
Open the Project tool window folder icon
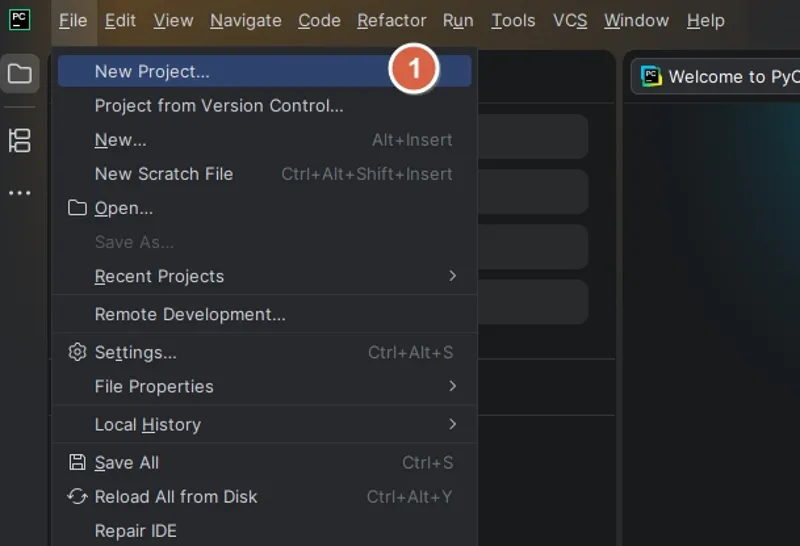click(x=19, y=73)
